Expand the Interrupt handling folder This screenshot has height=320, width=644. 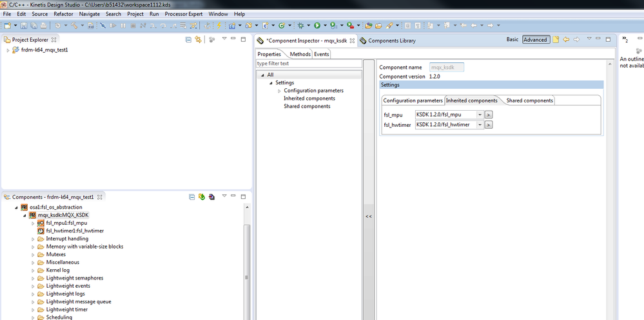[33, 239]
